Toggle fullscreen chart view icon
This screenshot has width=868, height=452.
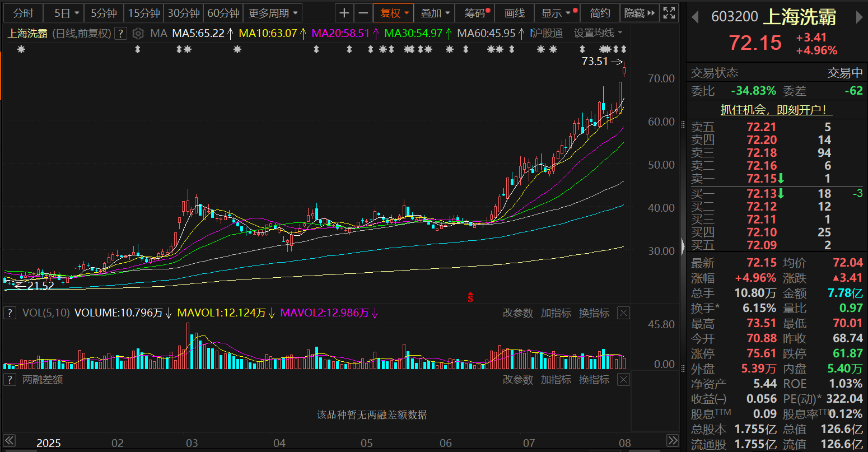point(668,13)
